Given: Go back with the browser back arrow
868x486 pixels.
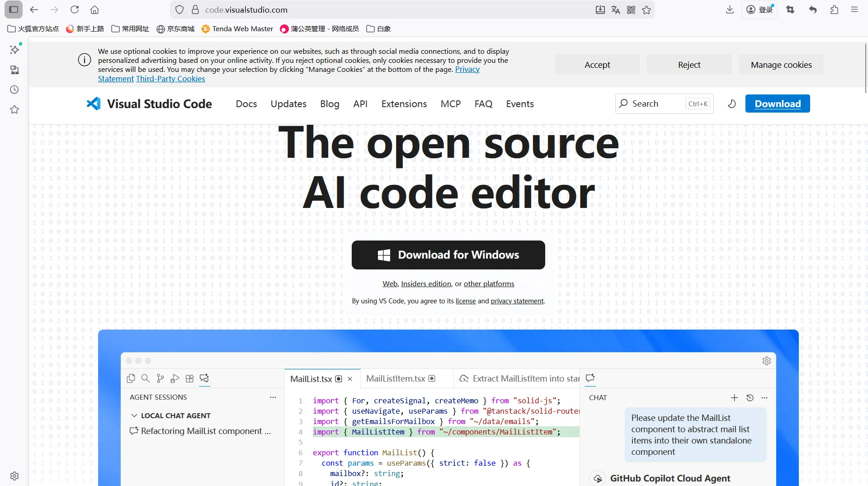Looking at the screenshot, I should (34, 9).
